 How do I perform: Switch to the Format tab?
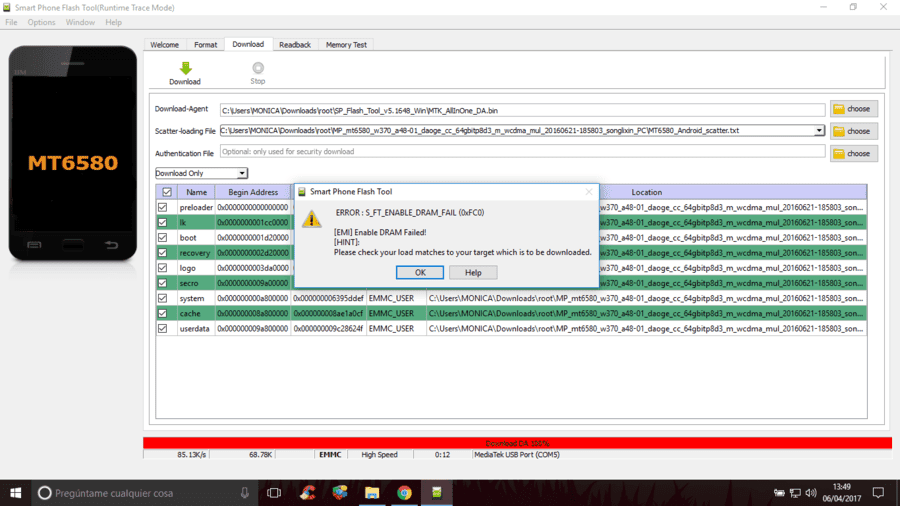tap(205, 45)
